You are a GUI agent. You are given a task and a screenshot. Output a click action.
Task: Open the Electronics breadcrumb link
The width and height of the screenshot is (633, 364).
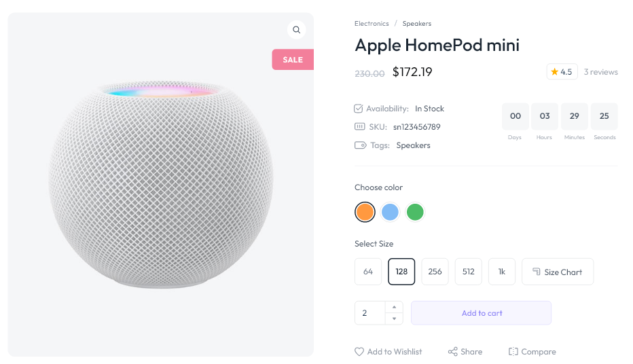(371, 24)
